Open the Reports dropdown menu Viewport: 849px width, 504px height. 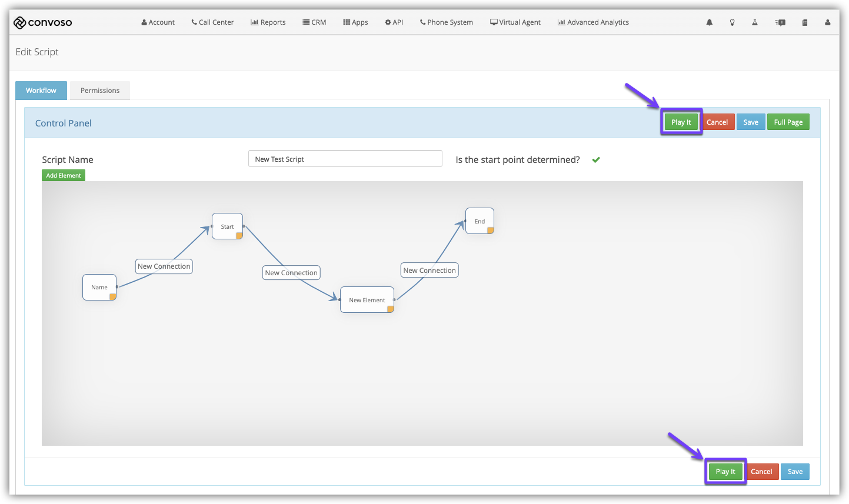[x=268, y=22]
